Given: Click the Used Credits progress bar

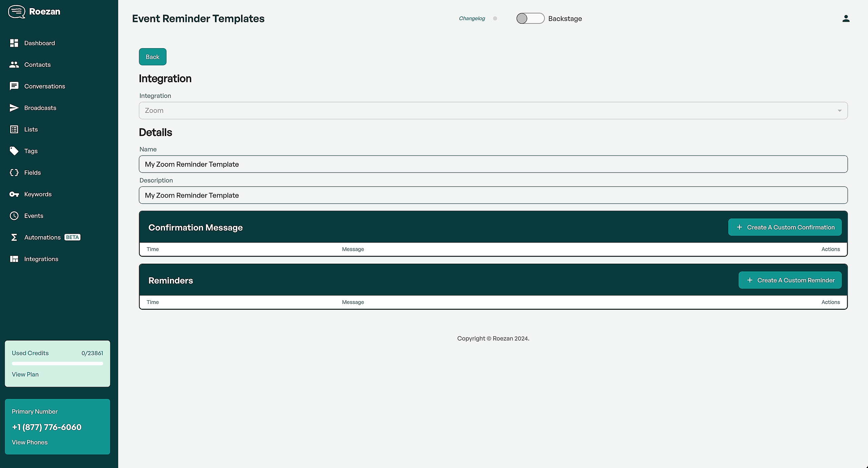Looking at the screenshot, I should click(57, 364).
